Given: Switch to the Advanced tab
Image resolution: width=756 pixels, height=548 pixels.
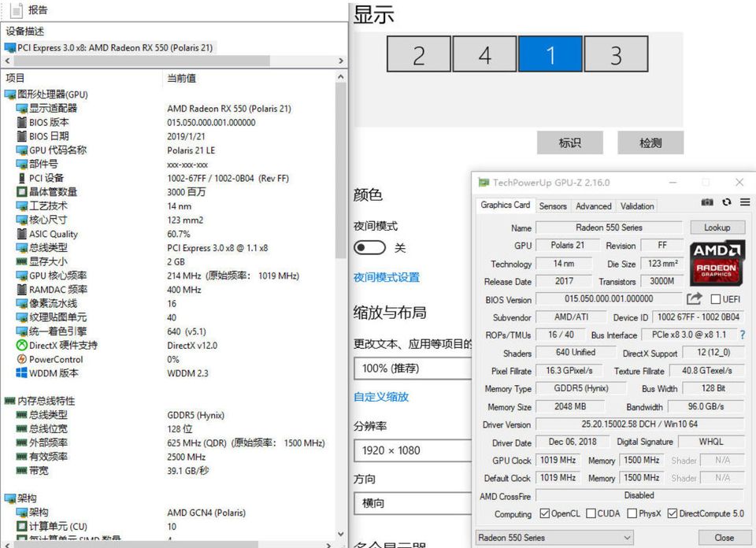Looking at the screenshot, I should click(594, 206).
